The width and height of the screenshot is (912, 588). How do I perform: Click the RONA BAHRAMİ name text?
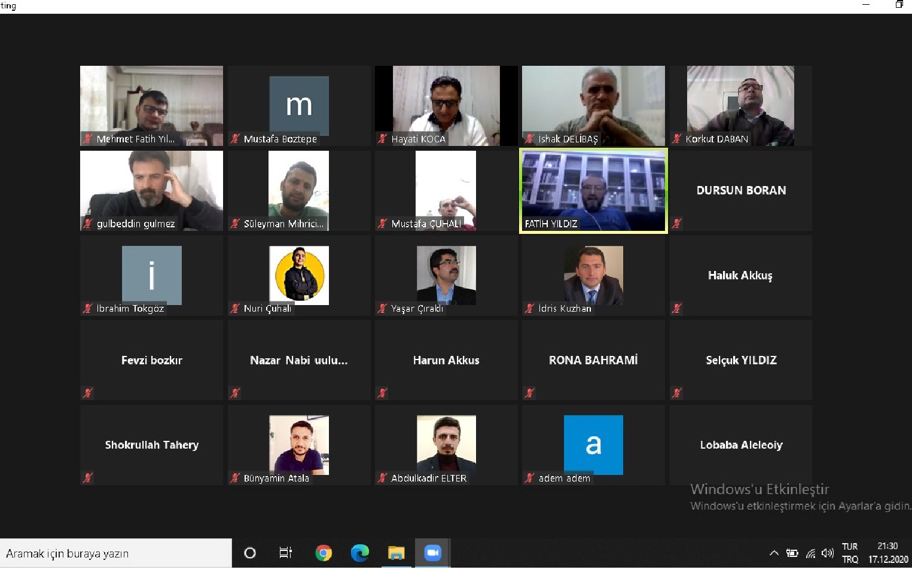click(593, 360)
